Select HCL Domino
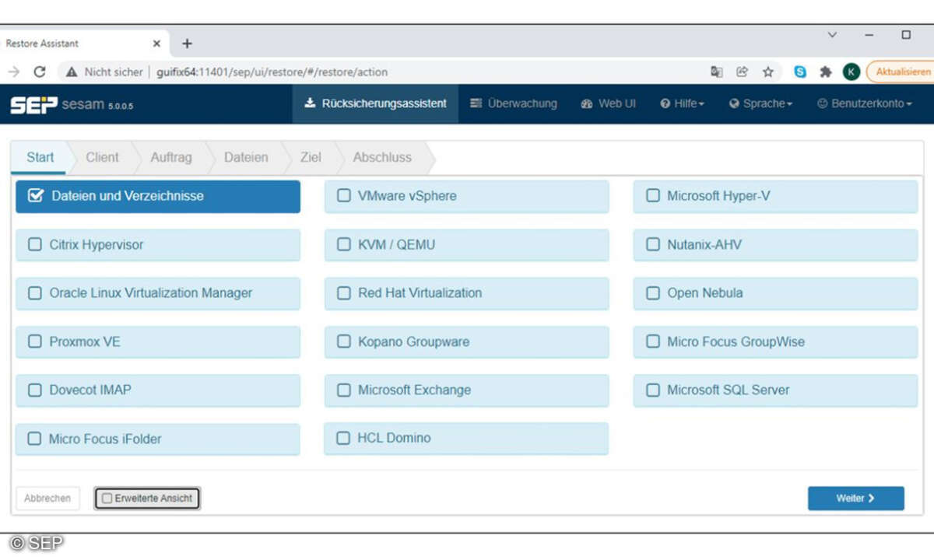The width and height of the screenshot is (934, 560). (x=466, y=439)
